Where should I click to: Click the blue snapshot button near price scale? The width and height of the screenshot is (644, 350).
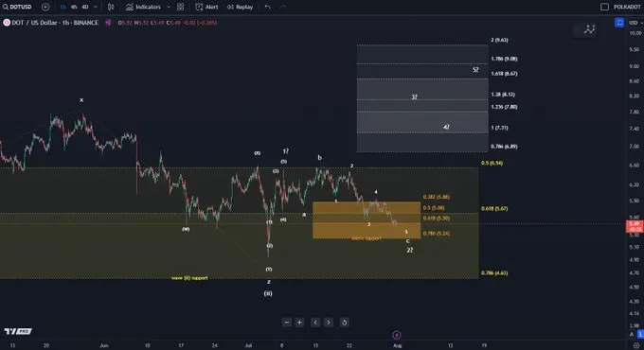click(x=619, y=23)
